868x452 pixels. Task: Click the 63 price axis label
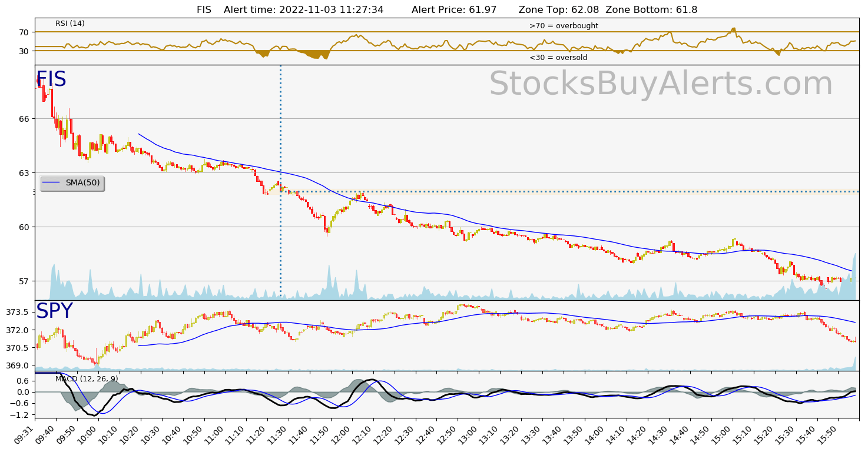[24, 173]
